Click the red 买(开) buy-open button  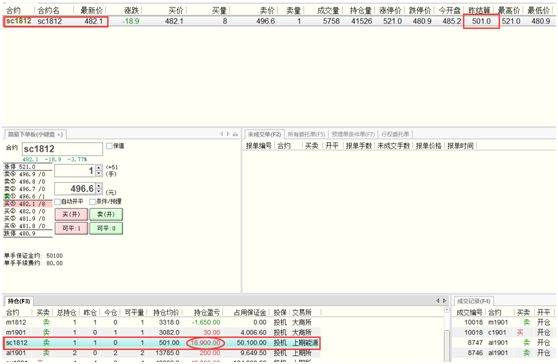click(71, 214)
